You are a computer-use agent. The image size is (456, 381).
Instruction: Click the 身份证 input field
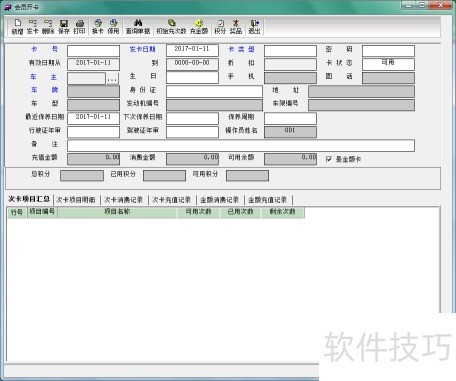[x=214, y=91]
